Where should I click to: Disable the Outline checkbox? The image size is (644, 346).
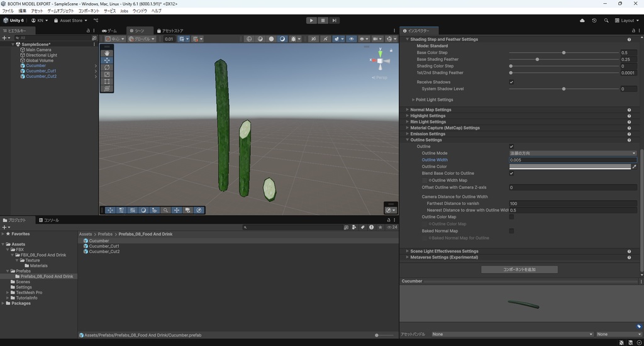pyautogui.click(x=511, y=147)
